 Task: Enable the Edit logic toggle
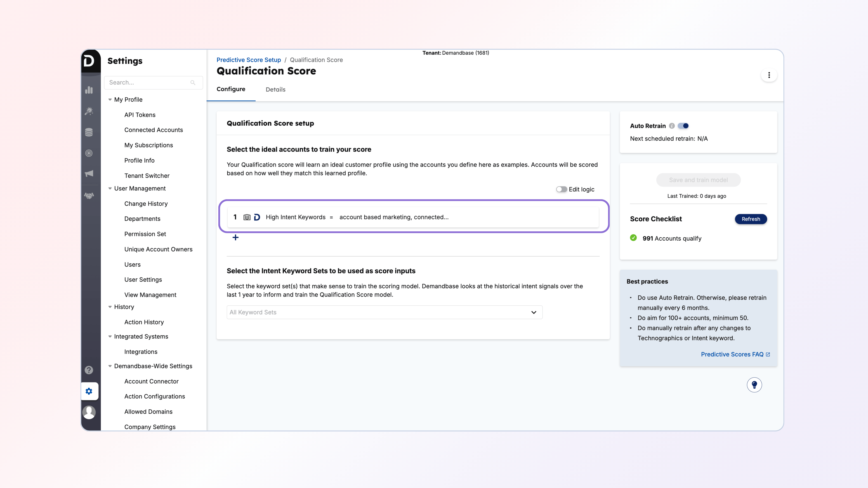[561, 189]
